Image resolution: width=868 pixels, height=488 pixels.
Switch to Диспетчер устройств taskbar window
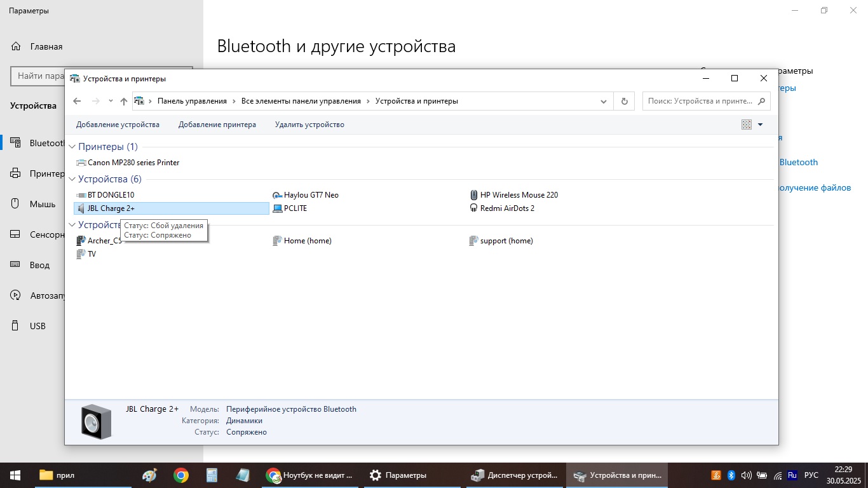[x=515, y=475]
